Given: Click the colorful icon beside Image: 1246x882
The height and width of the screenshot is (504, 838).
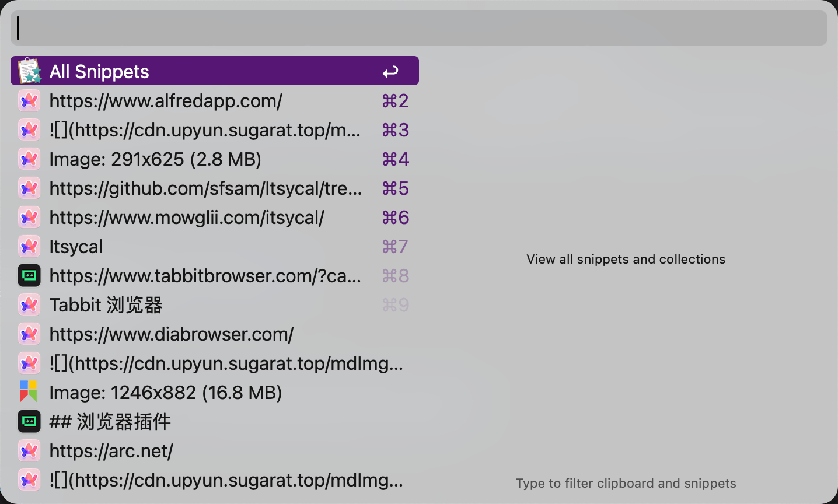Looking at the screenshot, I should click(x=29, y=392).
